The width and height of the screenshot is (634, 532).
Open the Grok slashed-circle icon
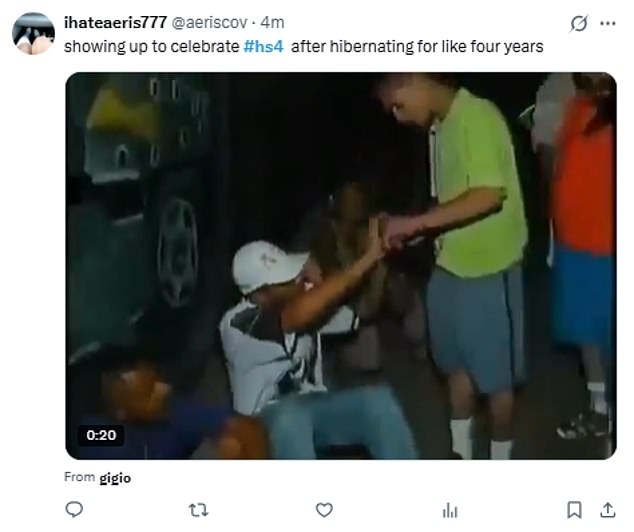point(579,23)
